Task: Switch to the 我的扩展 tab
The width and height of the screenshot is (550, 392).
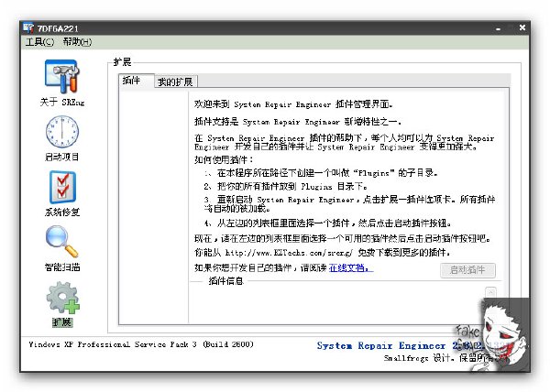Action: click(175, 82)
